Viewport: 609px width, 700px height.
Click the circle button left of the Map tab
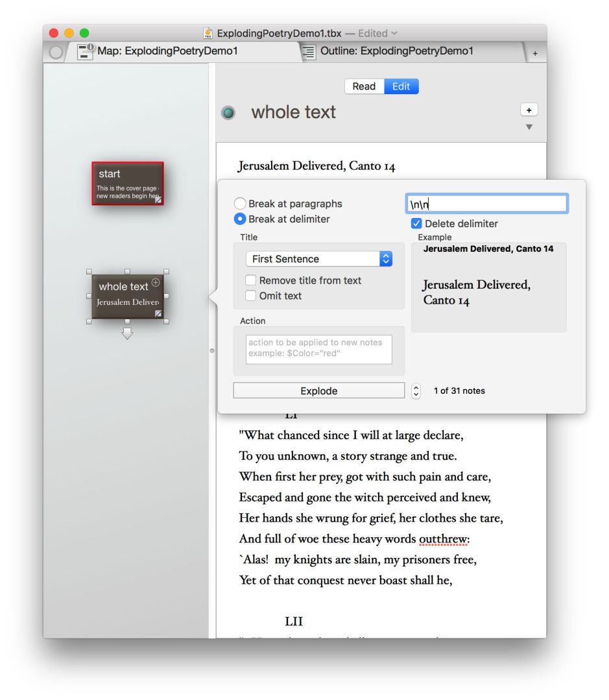(56, 53)
